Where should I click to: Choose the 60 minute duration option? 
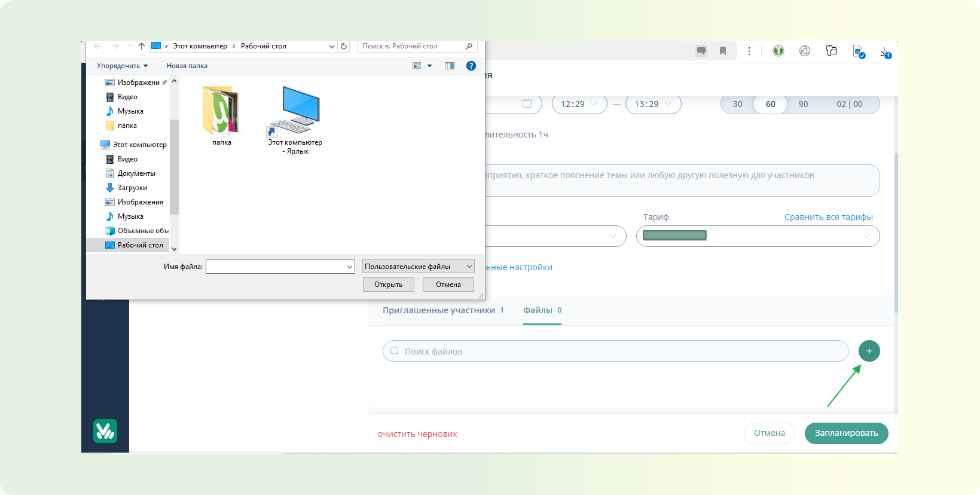click(x=770, y=104)
